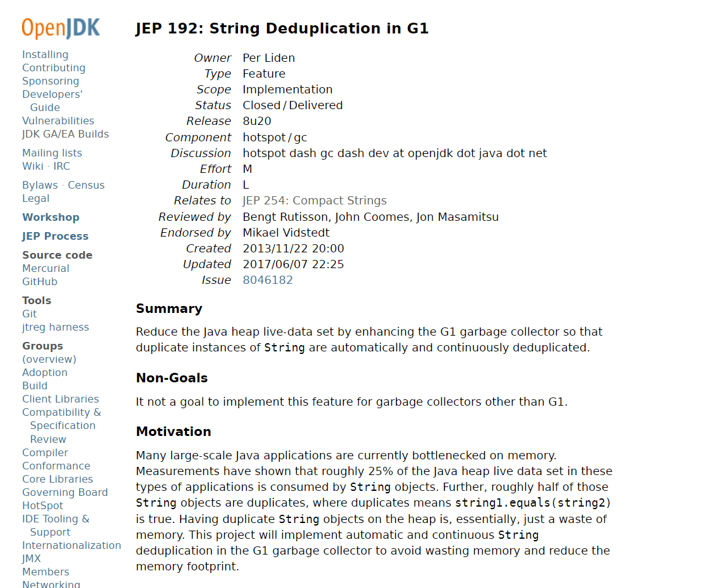Go to the Contributing page
This screenshot has width=714, height=588.
point(54,68)
